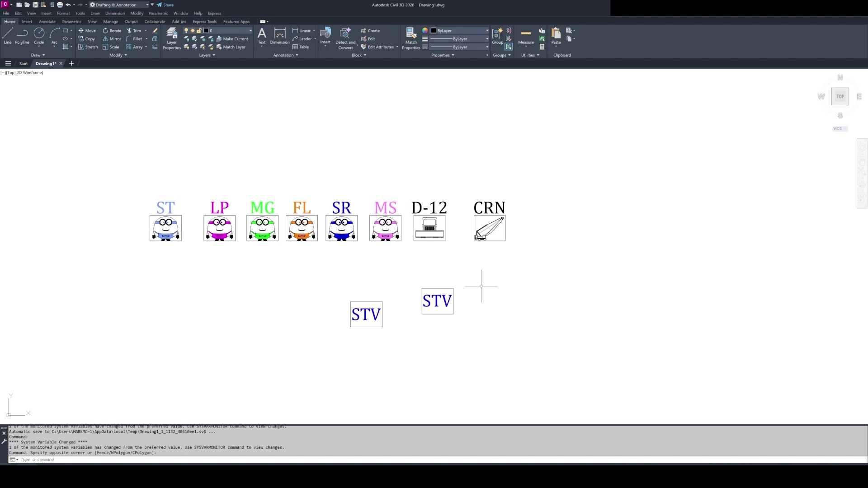
Task: Switch to the Express Tools ribbon tab
Action: coord(204,22)
